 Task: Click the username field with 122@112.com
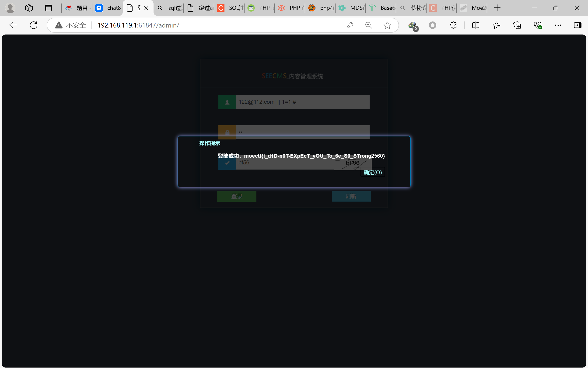tap(303, 102)
